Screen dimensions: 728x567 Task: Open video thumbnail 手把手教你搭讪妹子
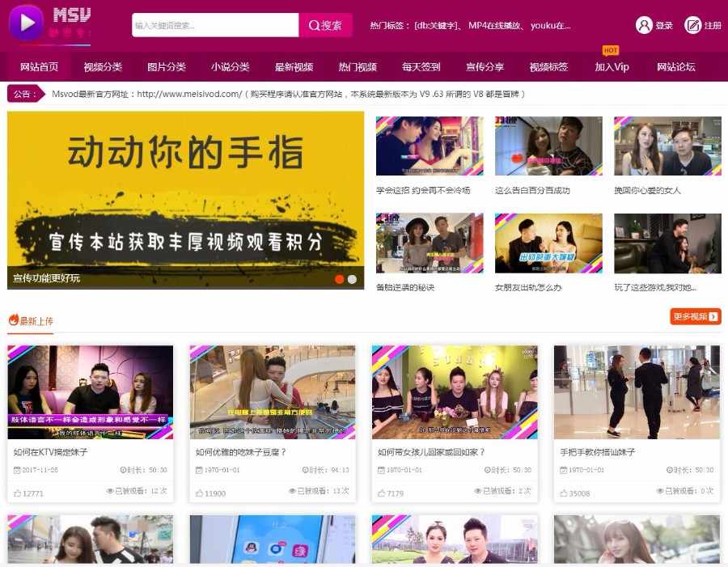click(637, 392)
